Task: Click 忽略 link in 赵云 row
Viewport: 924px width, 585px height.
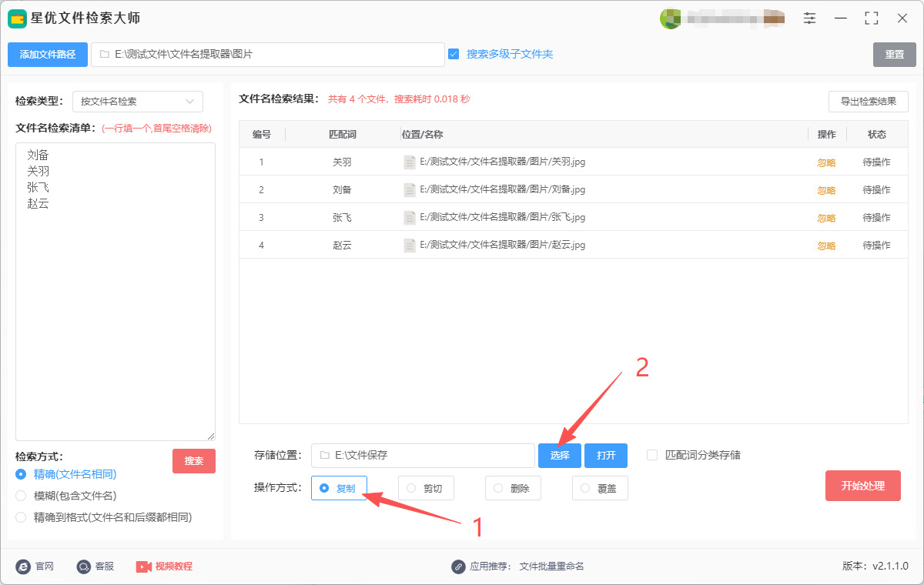Action: 826,246
